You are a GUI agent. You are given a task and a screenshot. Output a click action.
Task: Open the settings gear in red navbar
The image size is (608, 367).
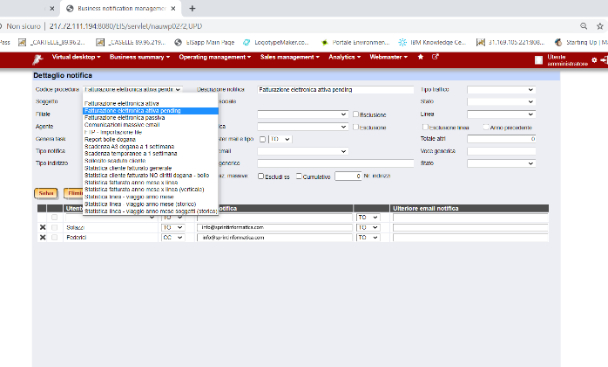click(x=594, y=60)
